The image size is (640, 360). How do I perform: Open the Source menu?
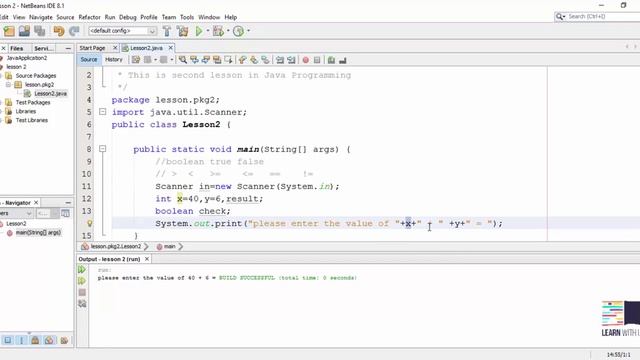pyautogui.click(x=65, y=17)
